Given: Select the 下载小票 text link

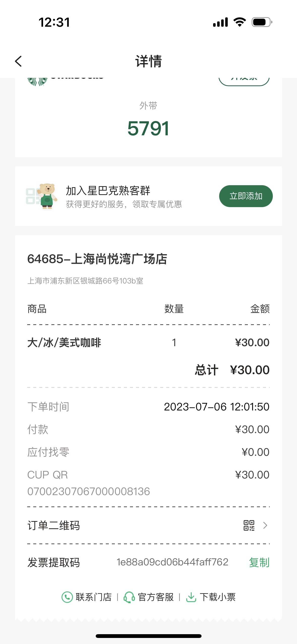Looking at the screenshot, I should pos(218,597).
